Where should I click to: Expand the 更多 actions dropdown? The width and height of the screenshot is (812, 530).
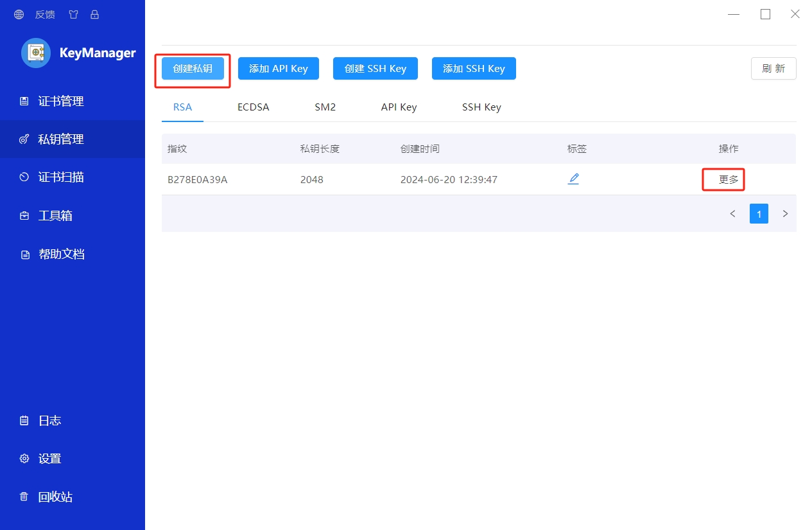(729, 180)
